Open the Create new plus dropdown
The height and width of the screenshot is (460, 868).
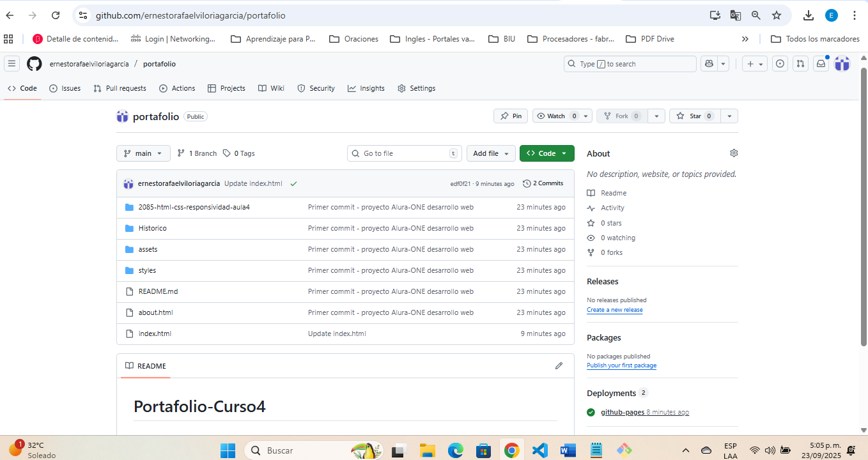[755, 64]
